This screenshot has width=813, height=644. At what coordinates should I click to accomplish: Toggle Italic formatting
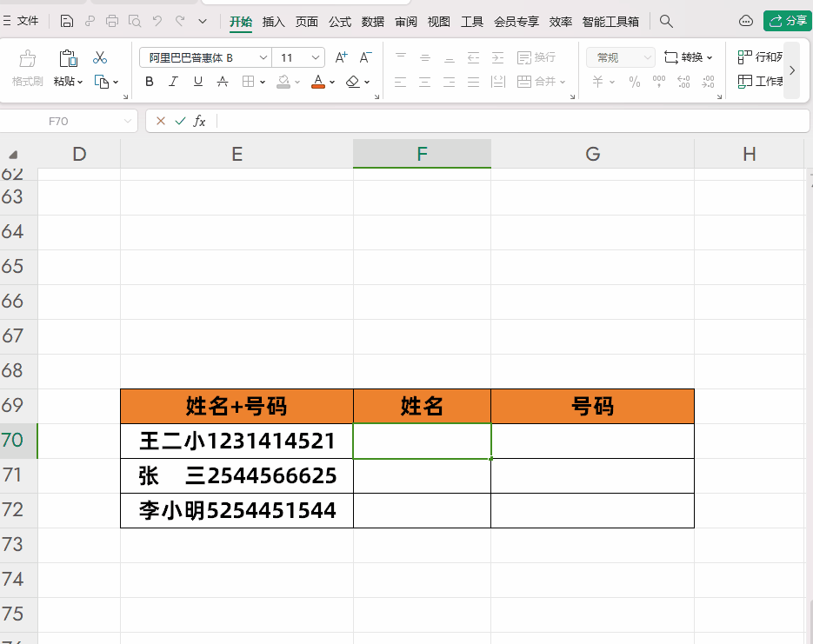173,81
